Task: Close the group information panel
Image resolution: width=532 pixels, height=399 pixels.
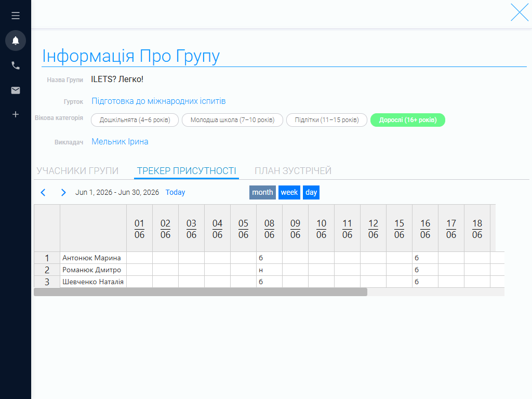Action: point(520,12)
